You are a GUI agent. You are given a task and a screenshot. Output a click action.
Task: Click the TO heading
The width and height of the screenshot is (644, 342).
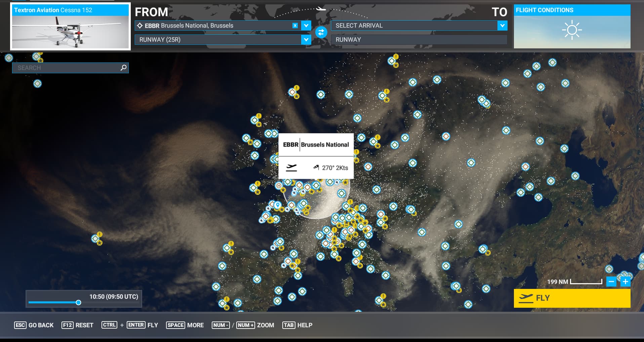(499, 12)
